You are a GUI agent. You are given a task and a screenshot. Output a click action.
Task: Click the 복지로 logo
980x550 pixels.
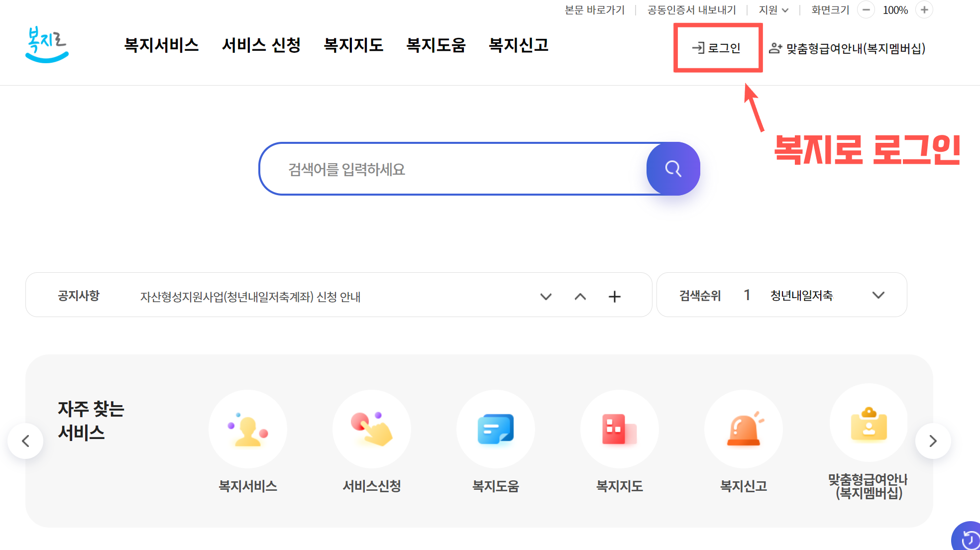pyautogui.click(x=46, y=44)
